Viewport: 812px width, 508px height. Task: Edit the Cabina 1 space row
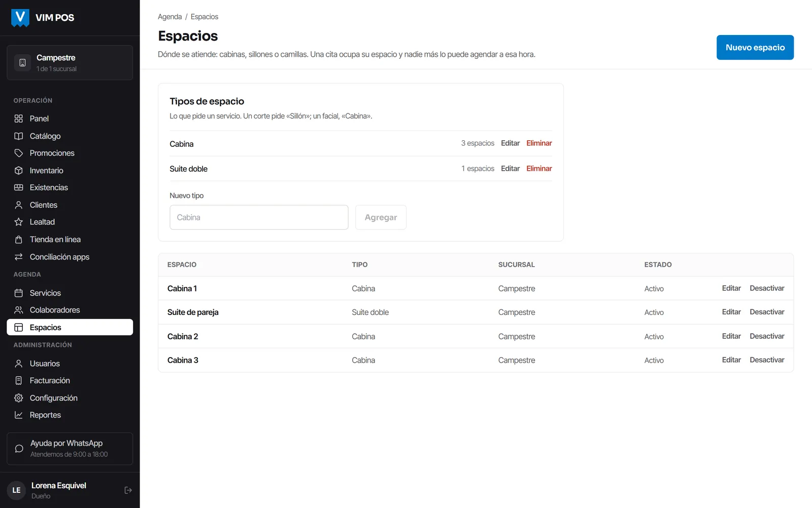coord(731,288)
